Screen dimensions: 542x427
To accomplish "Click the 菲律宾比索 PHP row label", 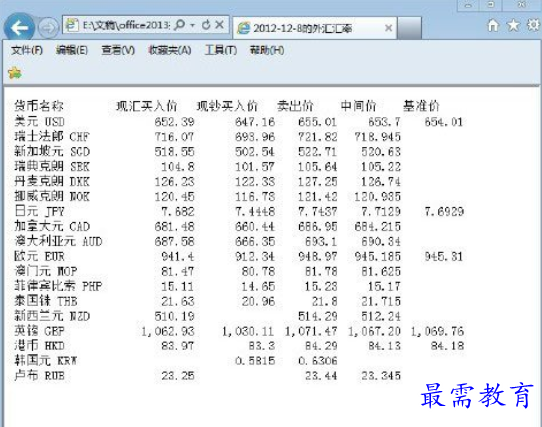I will 58,286.
